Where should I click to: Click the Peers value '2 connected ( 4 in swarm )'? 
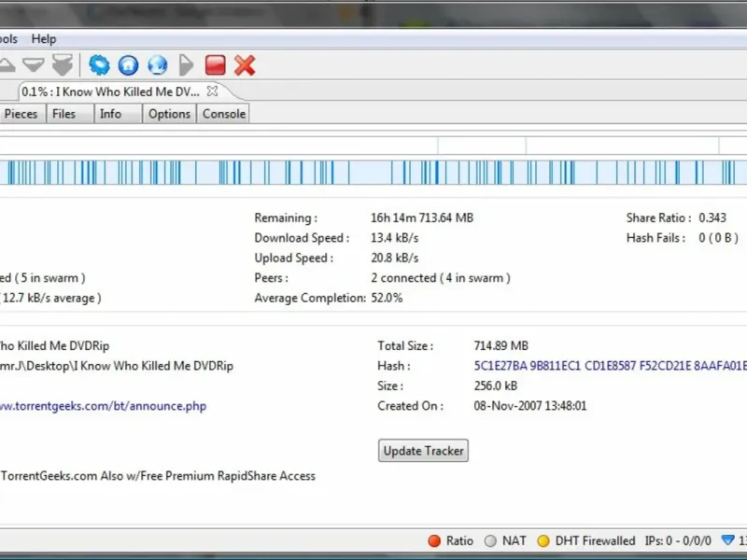point(440,277)
